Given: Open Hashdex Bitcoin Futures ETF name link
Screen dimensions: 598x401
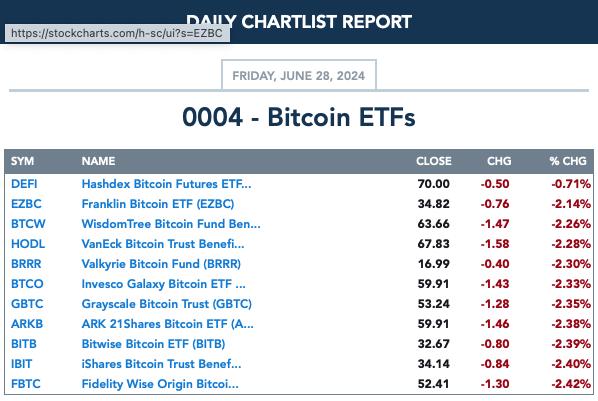Looking at the screenshot, I should [x=166, y=184].
